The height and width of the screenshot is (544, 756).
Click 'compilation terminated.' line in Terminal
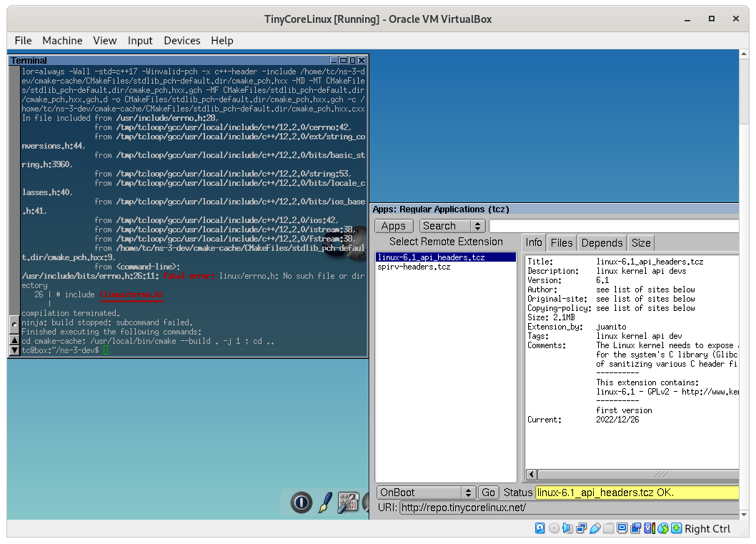[x=71, y=313]
